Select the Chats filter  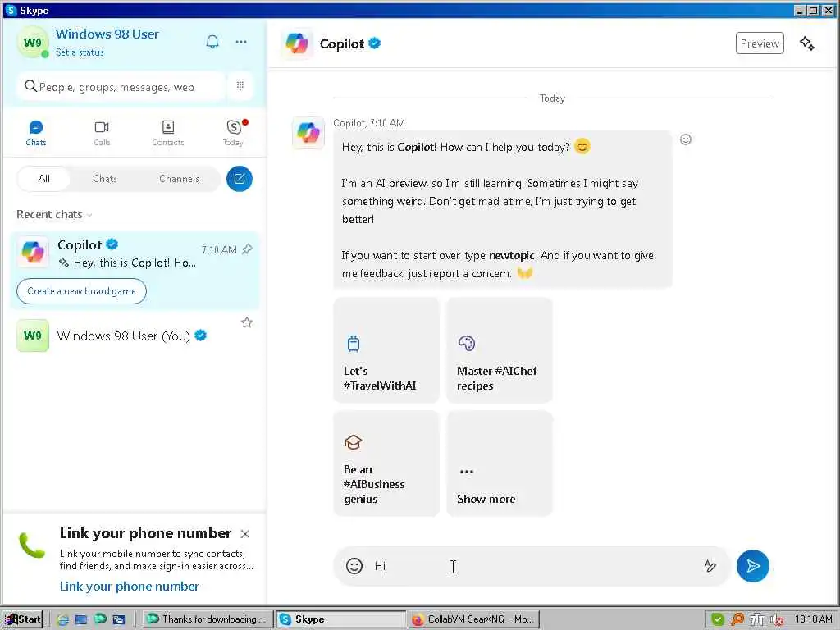coord(104,178)
